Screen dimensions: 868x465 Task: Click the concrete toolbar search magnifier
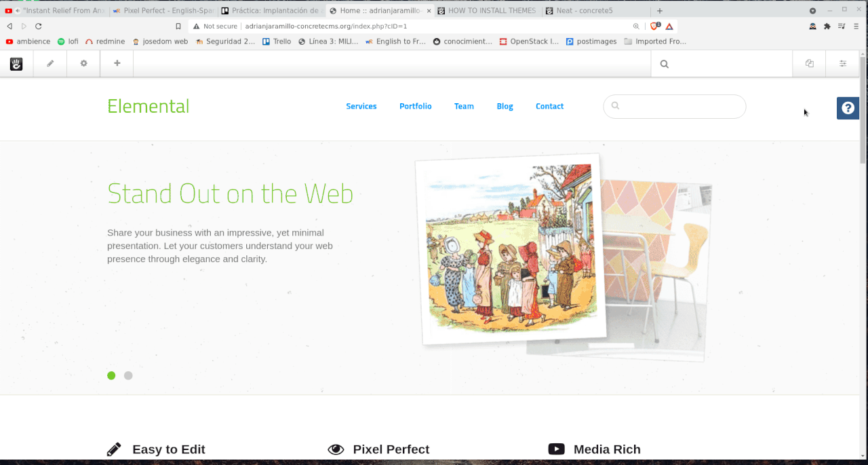coord(665,64)
